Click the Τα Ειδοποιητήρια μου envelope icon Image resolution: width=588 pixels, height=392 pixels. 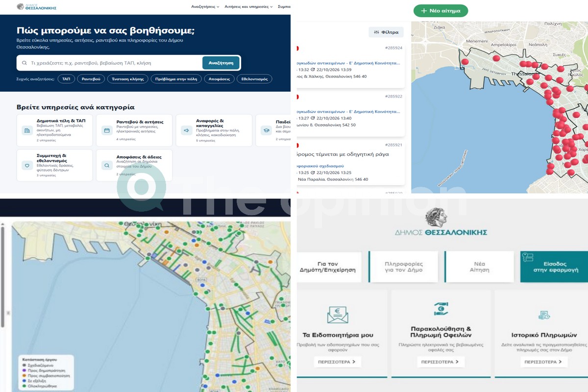click(338, 314)
